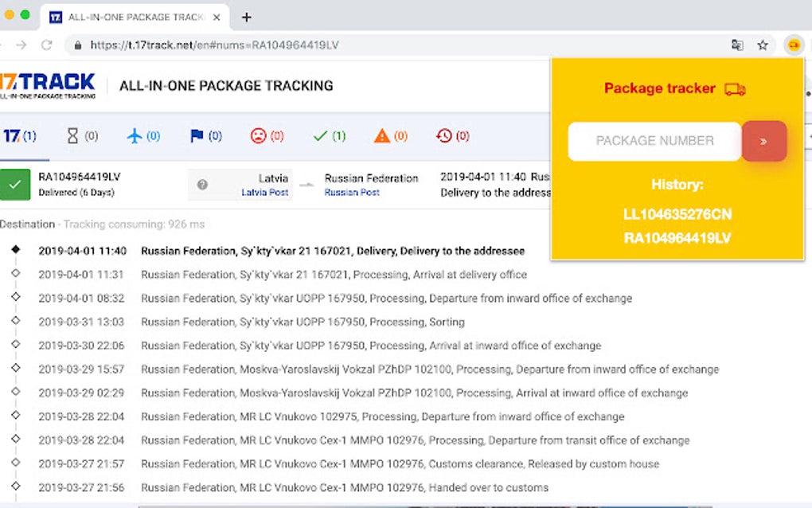This screenshot has width=812, height=508.
Task: Click the Package tracker extension icon
Action: pos(793,45)
